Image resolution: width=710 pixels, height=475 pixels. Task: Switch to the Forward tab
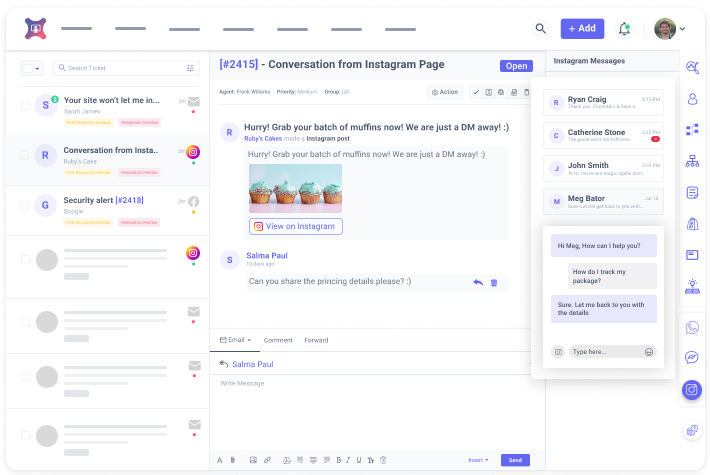tap(316, 340)
